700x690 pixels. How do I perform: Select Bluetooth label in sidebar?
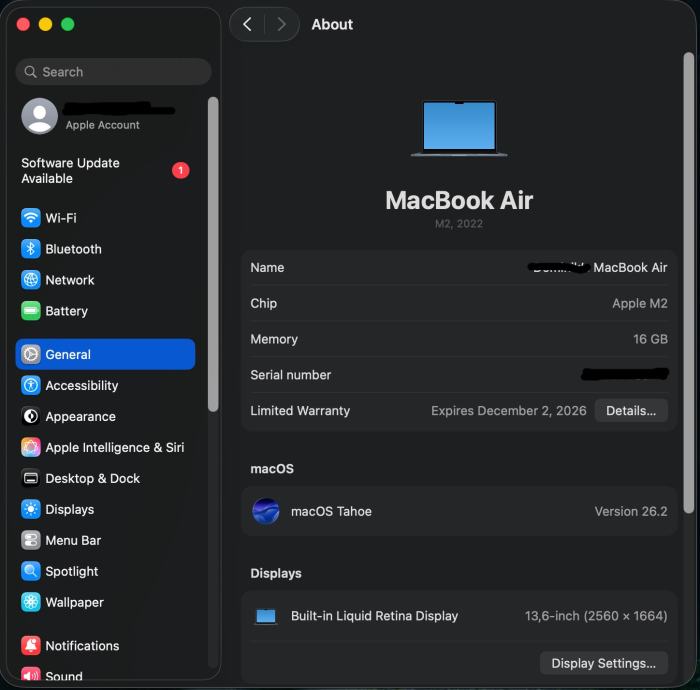coord(73,249)
